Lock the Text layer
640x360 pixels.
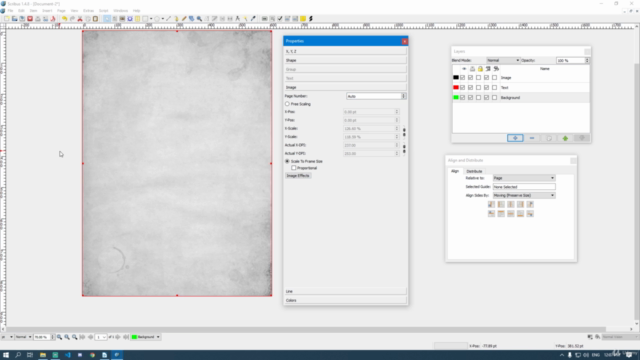[478, 87]
